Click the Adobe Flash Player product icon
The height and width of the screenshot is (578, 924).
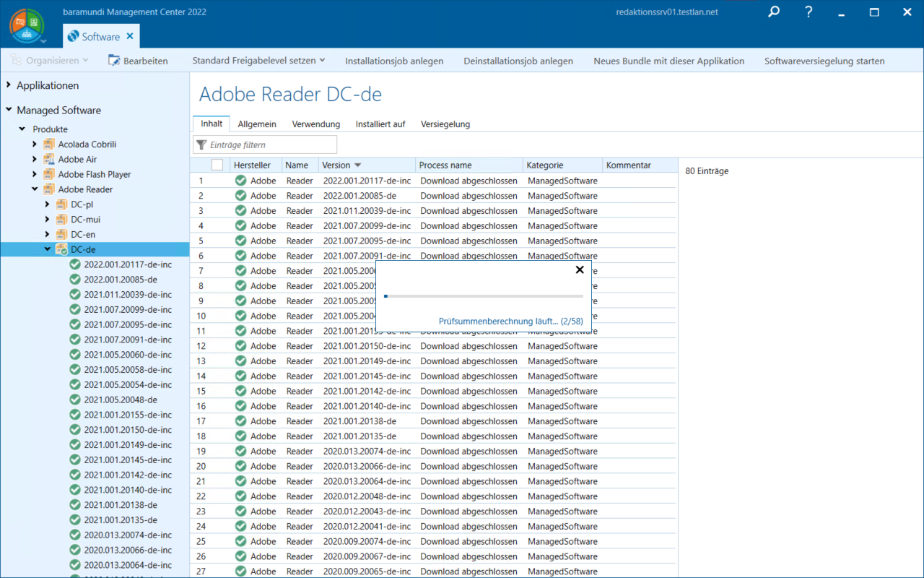[49, 174]
